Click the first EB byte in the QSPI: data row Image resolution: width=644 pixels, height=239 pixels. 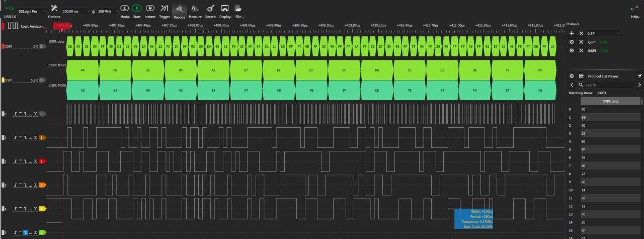70,46
